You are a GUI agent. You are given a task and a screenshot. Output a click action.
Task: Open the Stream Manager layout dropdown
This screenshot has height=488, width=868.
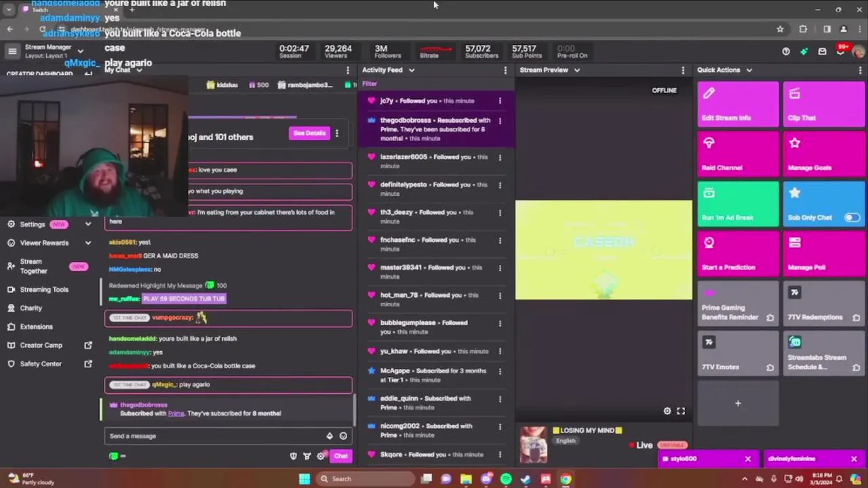[80, 52]
